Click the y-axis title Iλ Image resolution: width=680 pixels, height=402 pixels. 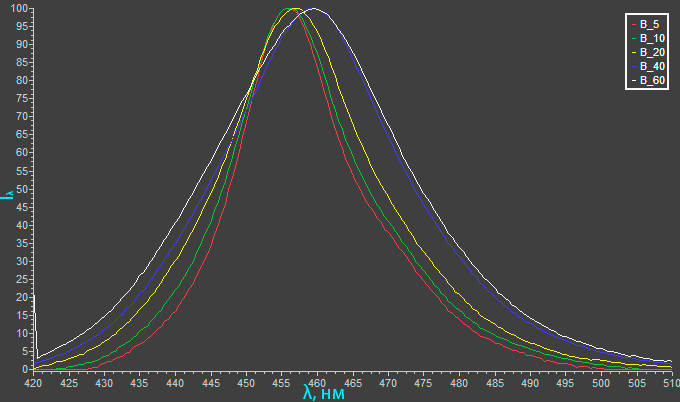point(7,194)
